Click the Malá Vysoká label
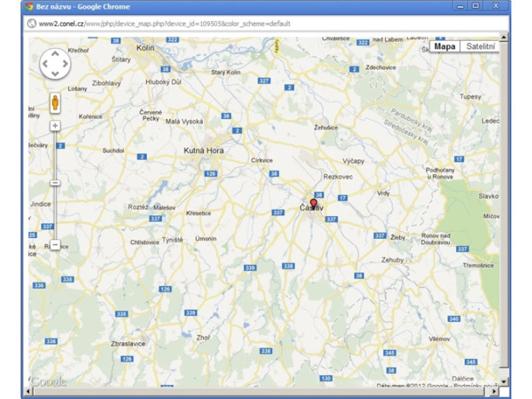Image resolution: width=532 pixels, height=399 pixels. point(184,122)
